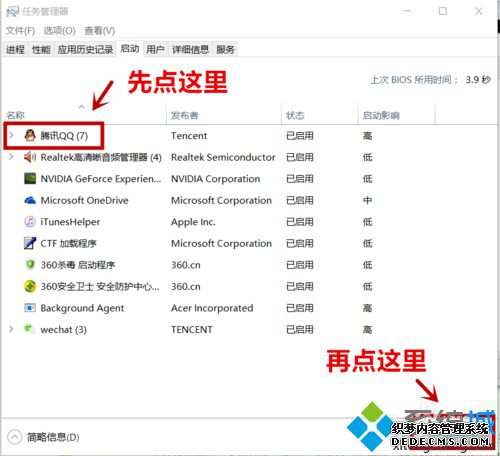Maximize the 任务管理器 window
Viewport: 500px width, 456px height.
443,11
